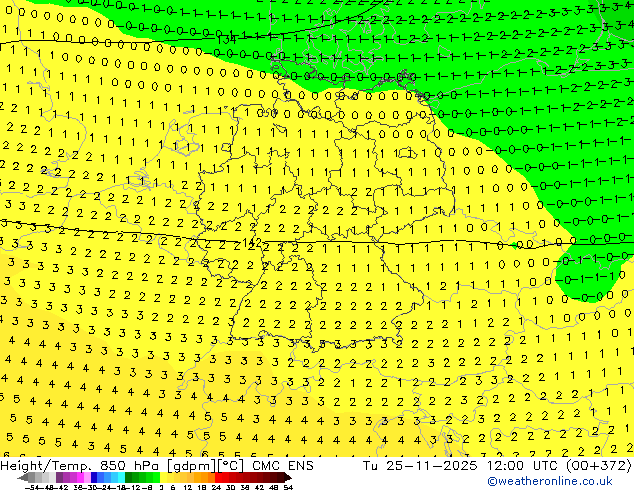Click the '54' label under the color scale
The image size is (634, 490).
point(288,487)
